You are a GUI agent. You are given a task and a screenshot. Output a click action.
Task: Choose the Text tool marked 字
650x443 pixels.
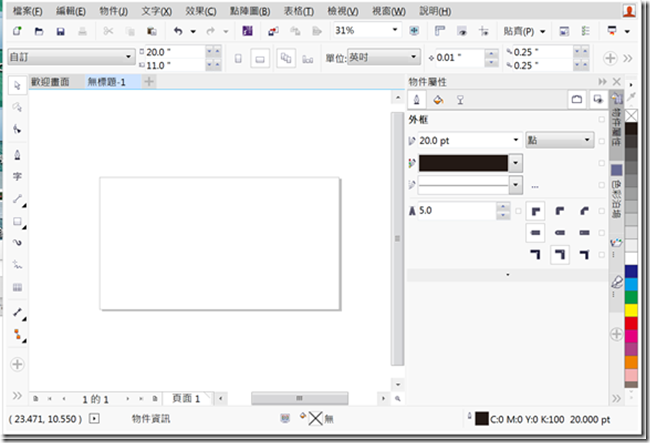[17, 177]
